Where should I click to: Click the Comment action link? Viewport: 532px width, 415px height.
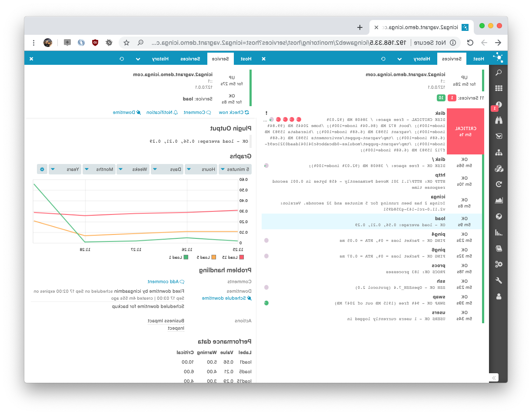(x=197, y=112)
